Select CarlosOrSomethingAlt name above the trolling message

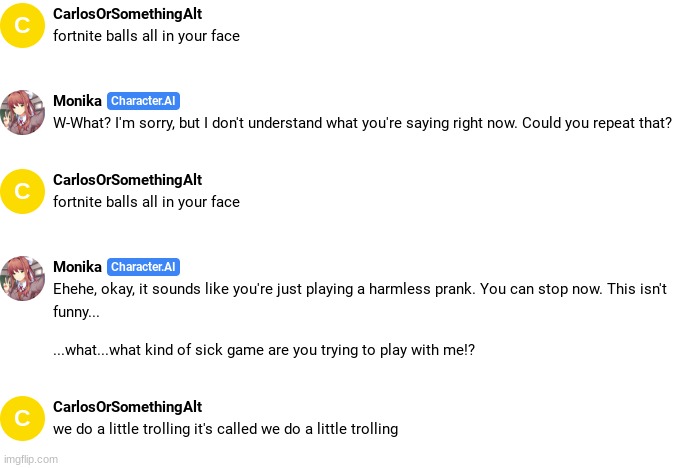tap(127, 407)
